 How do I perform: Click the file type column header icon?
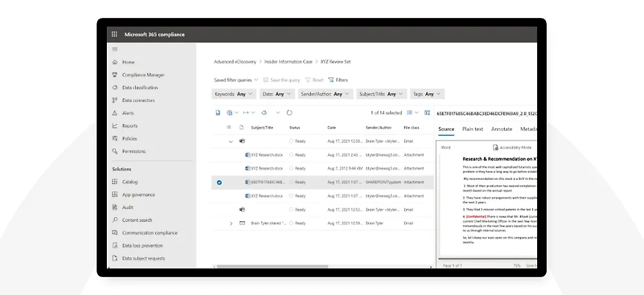241,128
